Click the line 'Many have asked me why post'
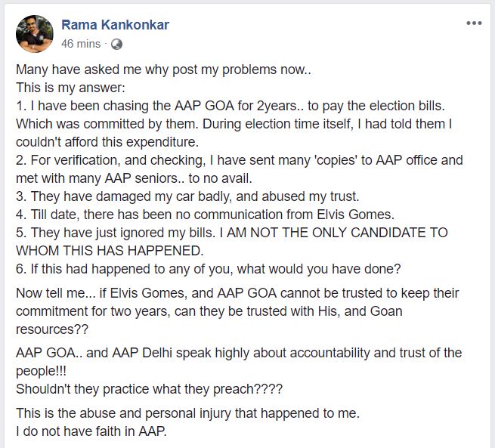This screenshot has height=448, width=495. pyautogui.click(x=163, y=70)
